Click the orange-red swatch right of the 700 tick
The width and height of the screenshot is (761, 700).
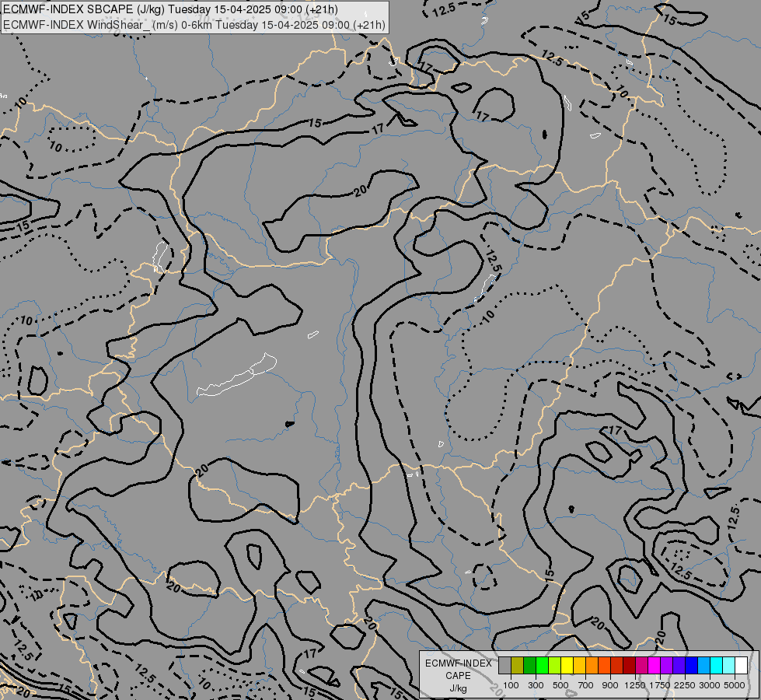tap(604, 665)
